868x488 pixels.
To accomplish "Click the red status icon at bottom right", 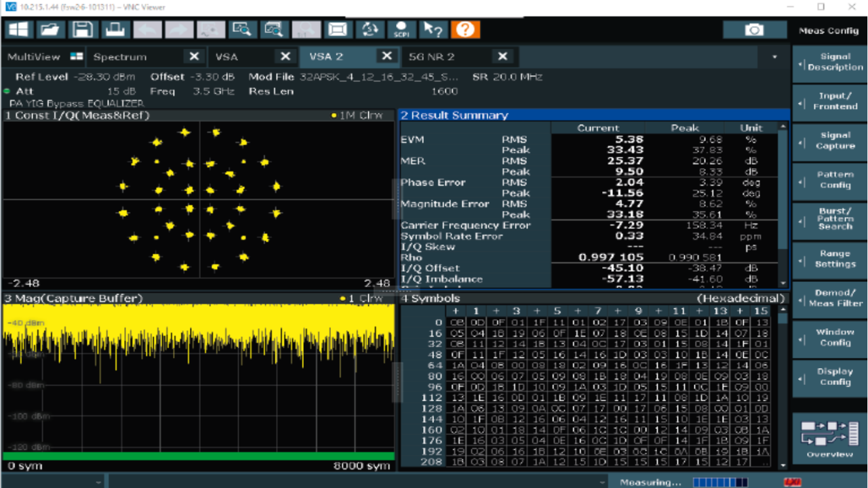I will (791, 482).
